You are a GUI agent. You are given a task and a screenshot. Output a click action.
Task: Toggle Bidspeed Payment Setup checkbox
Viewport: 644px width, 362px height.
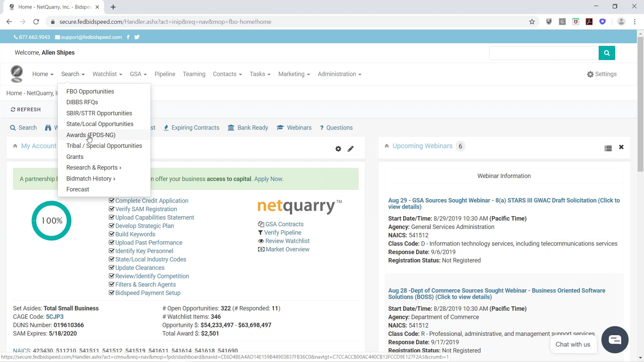(111, 293)
